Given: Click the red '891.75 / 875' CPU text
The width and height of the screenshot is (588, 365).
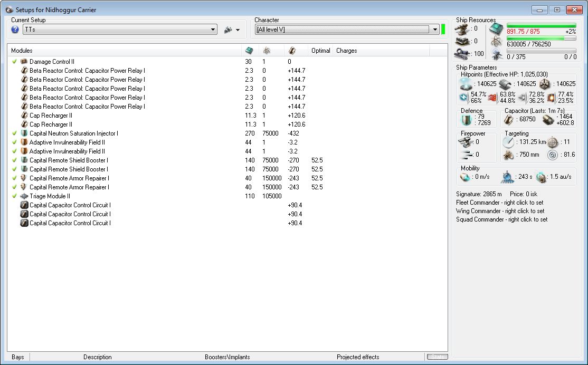Looking at the screenshot, I should click(523, 32).
